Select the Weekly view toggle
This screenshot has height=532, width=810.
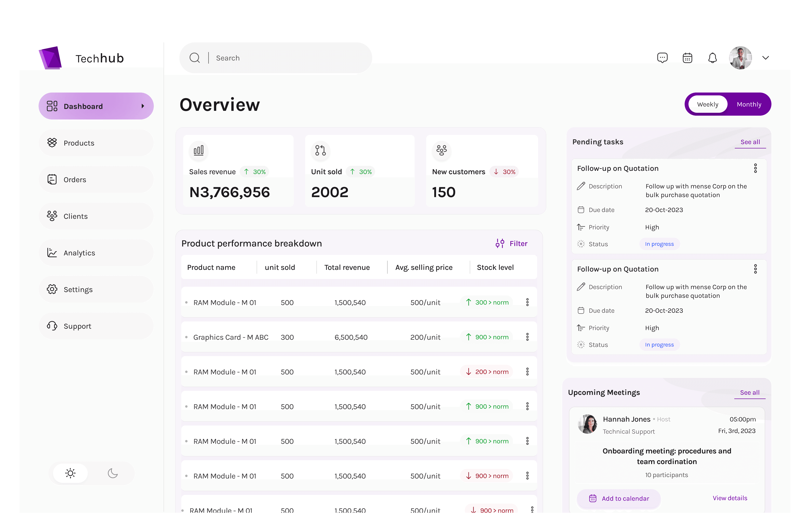[x=707, y=104]
